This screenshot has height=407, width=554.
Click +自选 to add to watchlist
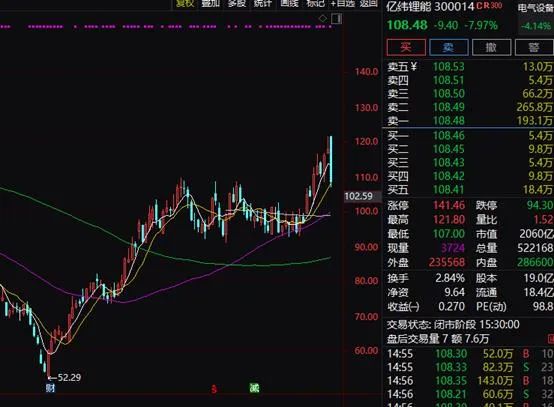pos(343,4)
